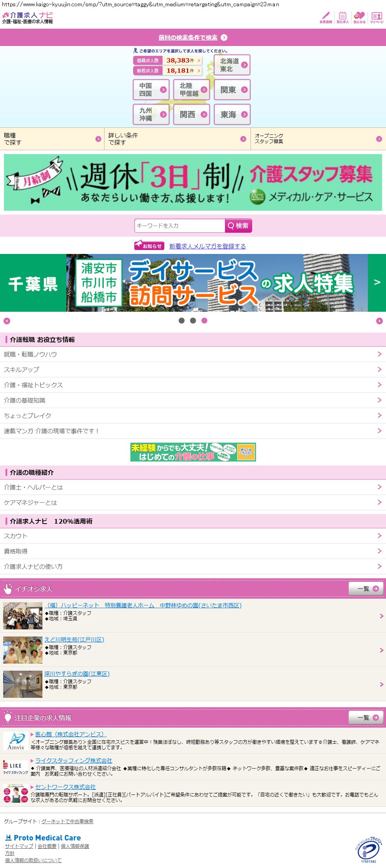Select the second carousel indicator dot
Image resolution: width=386 pixels, height=868 pixels.
[x=193, y=321]
